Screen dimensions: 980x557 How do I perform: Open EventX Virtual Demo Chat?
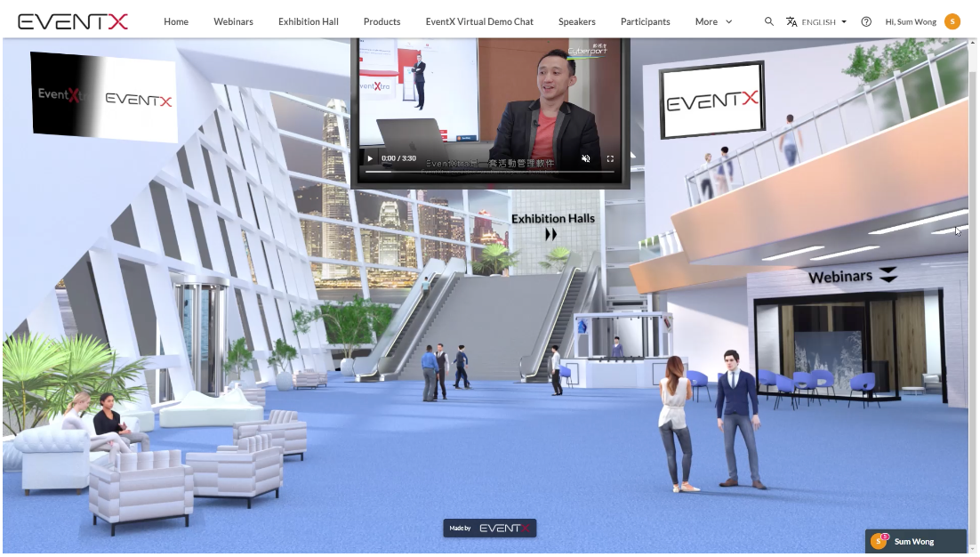point(479,21)
